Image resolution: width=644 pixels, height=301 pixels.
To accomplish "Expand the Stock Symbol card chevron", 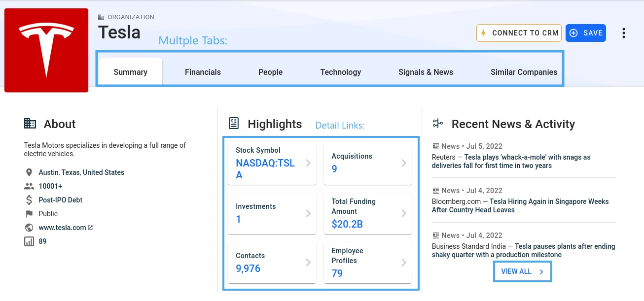I will point(308,163).
